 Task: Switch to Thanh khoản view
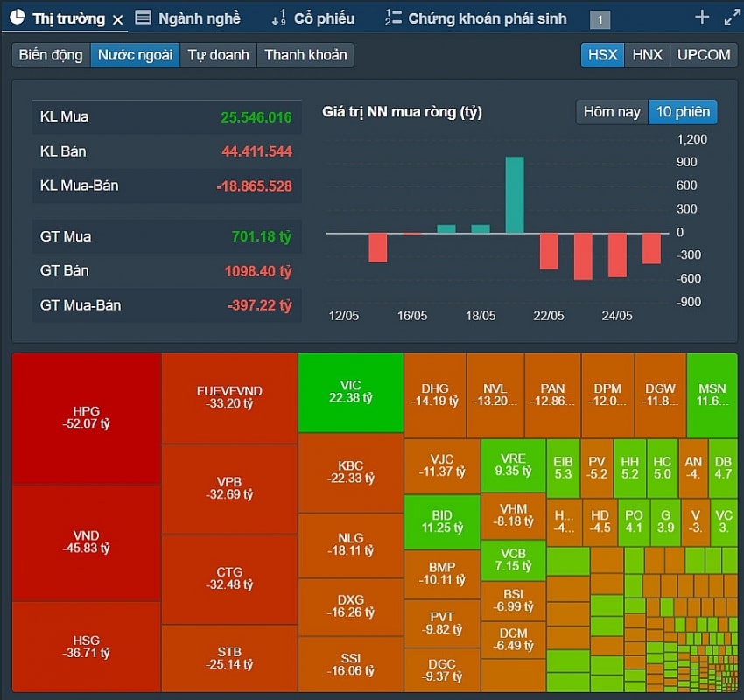305,55
